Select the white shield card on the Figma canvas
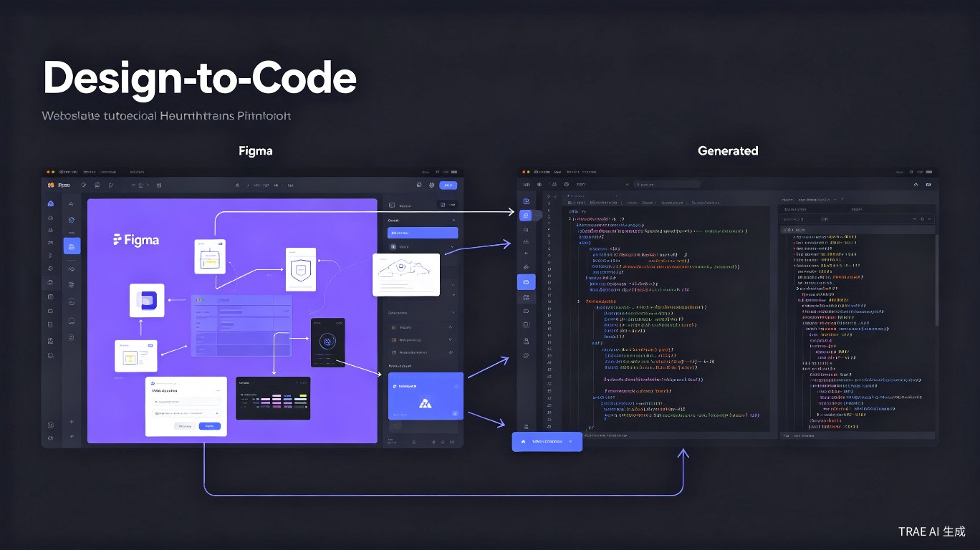Screen dimensions: 980x550 (x=301, y=269)
